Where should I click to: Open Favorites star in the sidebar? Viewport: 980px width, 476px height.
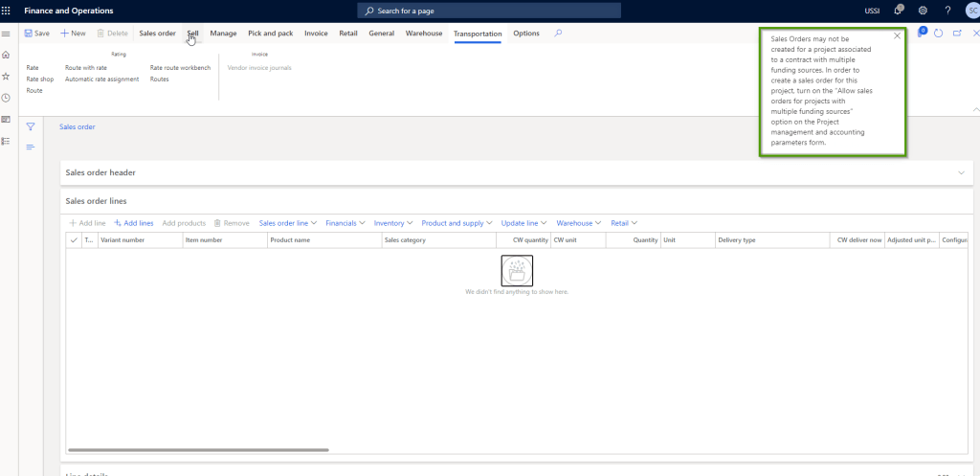[x=6, y=77]
